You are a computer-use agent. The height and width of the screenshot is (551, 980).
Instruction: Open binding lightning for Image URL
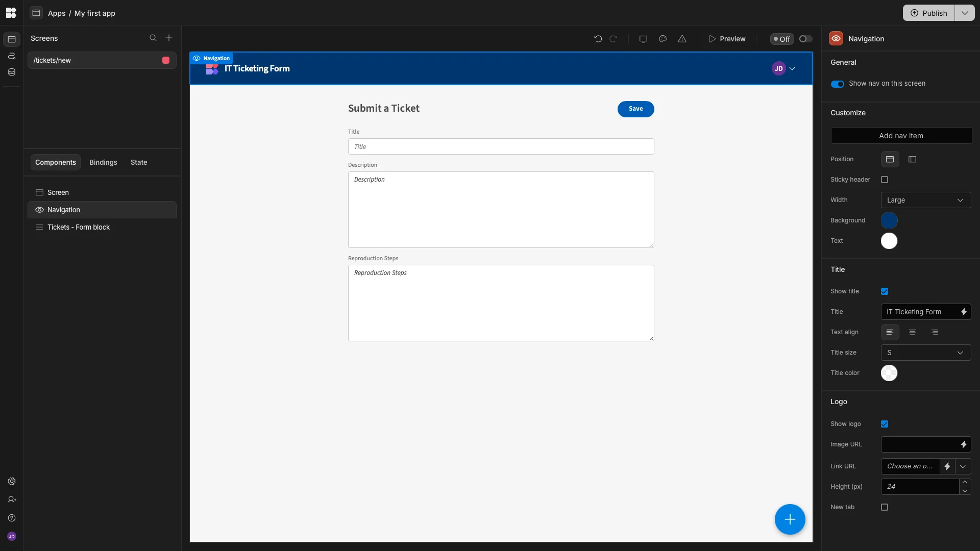point(964,444)
